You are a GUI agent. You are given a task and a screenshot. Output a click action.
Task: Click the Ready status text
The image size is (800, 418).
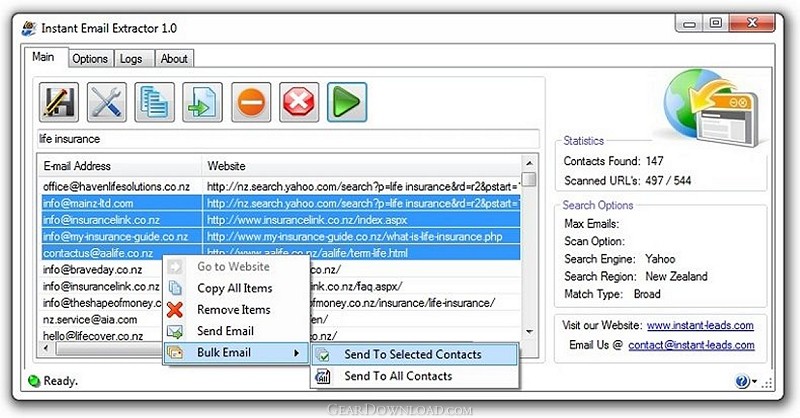point(60,381)
